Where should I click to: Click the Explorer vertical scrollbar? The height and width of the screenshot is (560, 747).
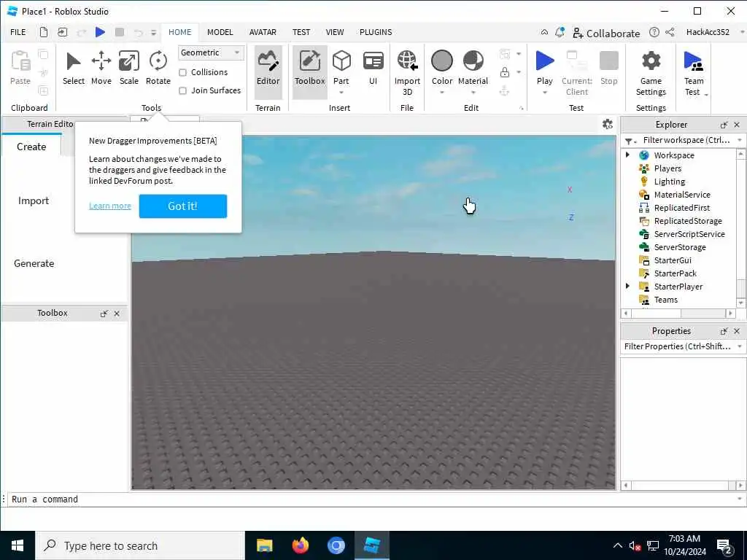(740, 227)
